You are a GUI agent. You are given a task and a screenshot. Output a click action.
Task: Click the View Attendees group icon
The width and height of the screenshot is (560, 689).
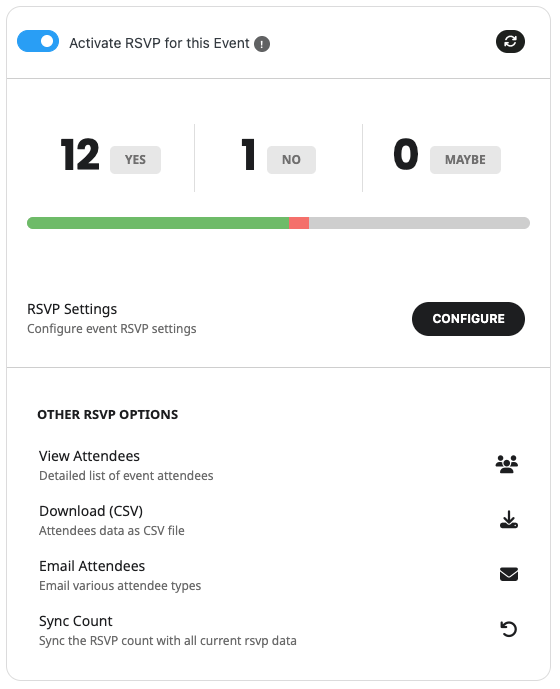click(507, 464)
